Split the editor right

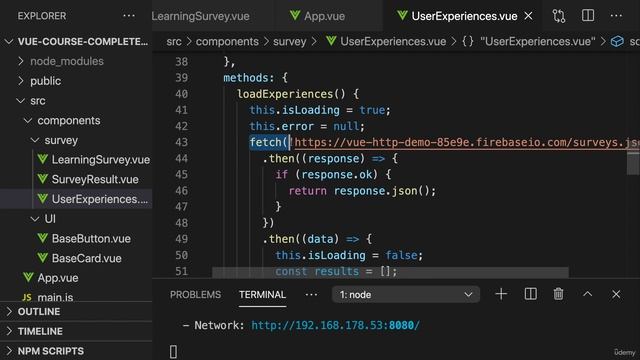[x=588, y=16]
